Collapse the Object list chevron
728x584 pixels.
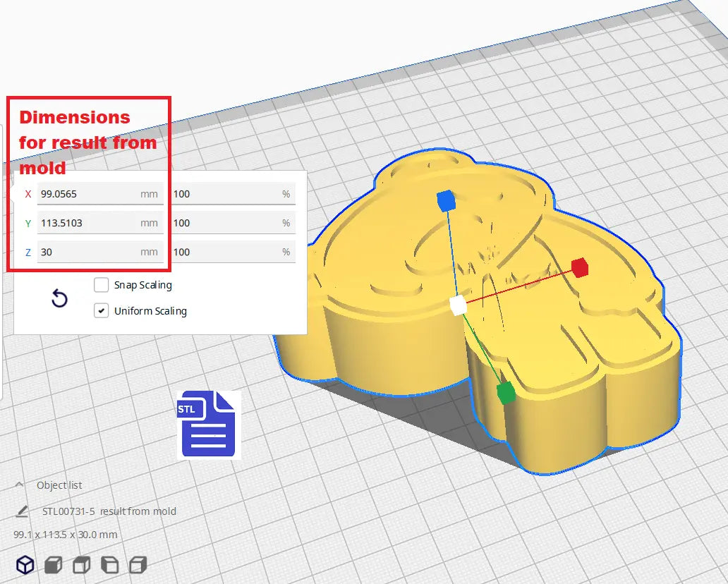[20, 485]
